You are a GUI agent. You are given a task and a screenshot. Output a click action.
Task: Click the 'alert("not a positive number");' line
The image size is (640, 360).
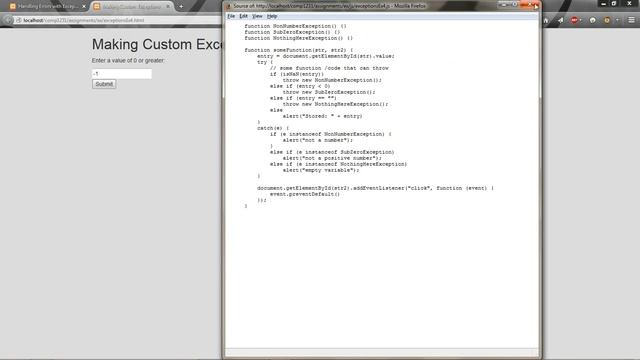332,158
